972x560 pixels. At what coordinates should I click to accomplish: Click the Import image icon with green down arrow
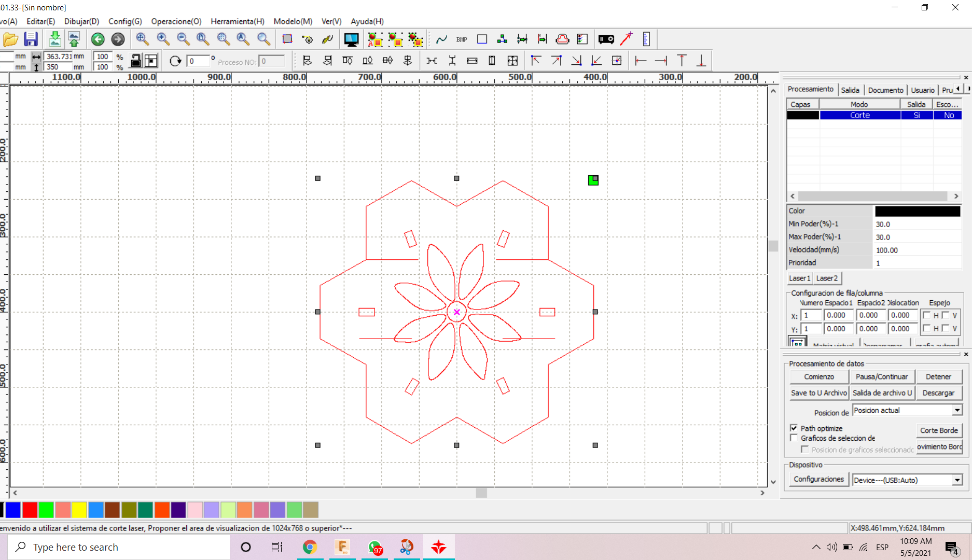pos(54,39)
